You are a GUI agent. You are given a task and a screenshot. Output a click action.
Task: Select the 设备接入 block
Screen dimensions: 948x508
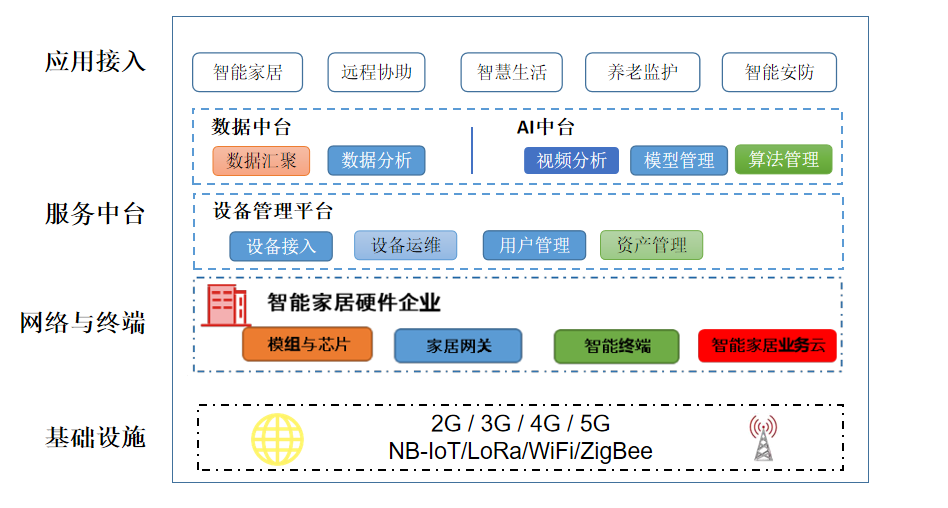click(x=281, y=246)
